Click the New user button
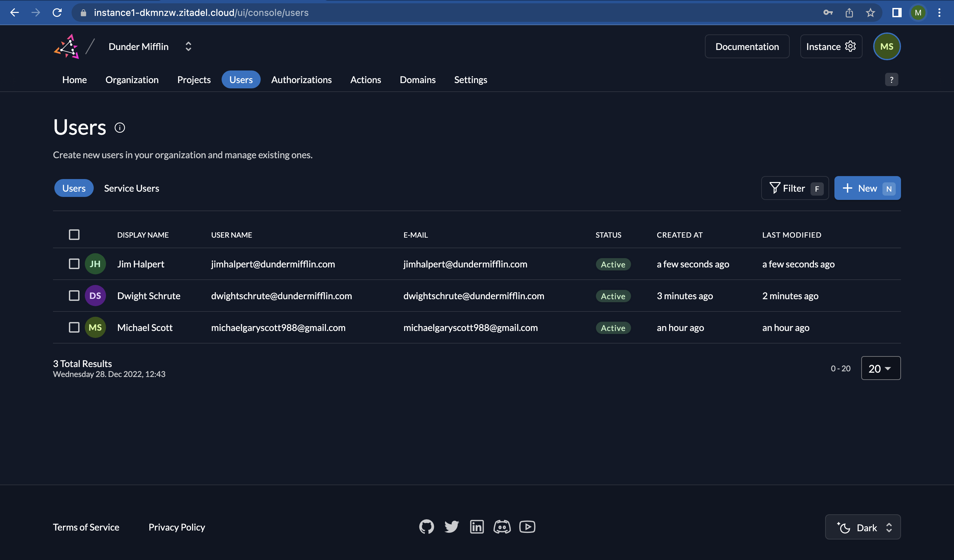The width and height of the screenshot is (954, 560). click(867, 188)
